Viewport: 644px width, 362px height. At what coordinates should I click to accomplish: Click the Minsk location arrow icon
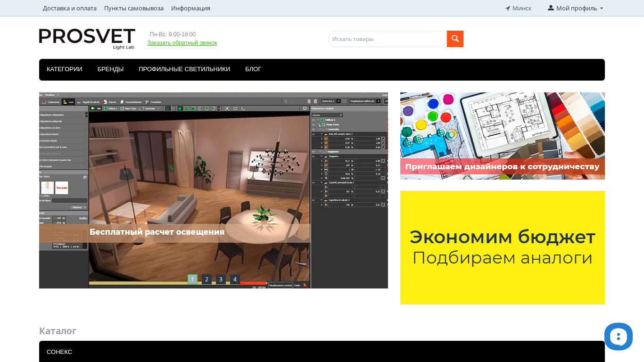(x=508, y=8)
